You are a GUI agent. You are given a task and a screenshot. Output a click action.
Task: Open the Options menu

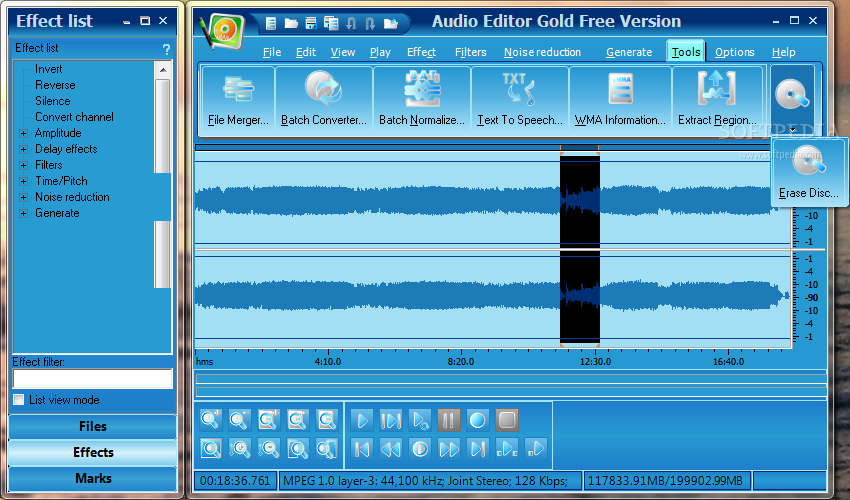[735, 52]
